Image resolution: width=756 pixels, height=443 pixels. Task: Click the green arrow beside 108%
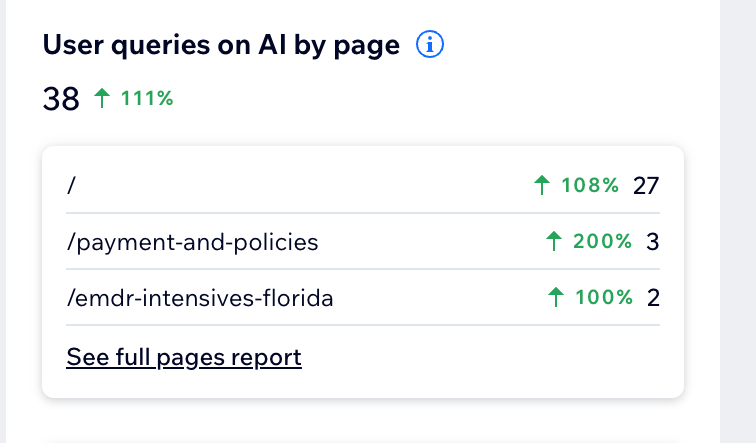pos(542,185)
